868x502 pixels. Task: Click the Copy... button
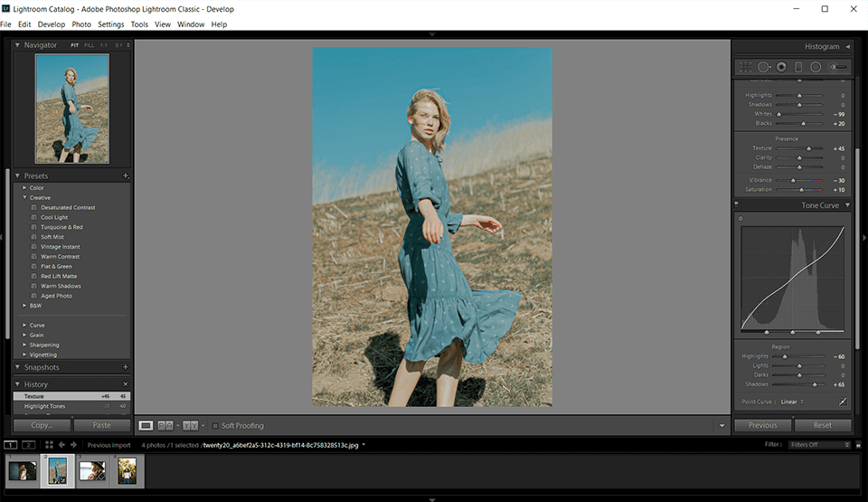tap(42, 425)
